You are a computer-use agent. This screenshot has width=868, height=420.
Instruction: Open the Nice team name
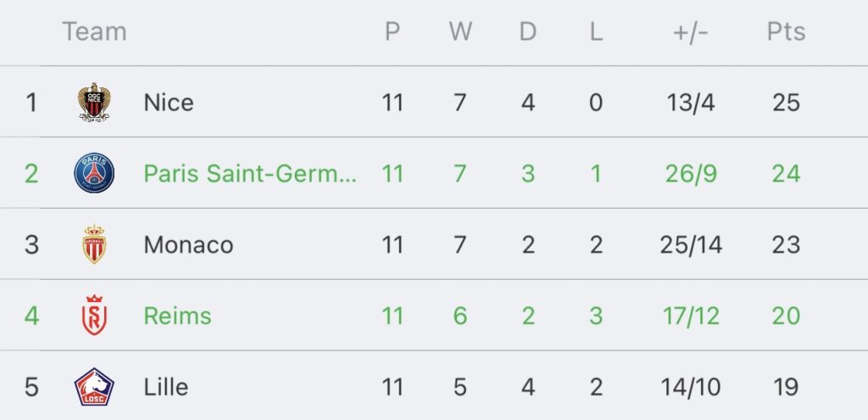tap(169, 103)
